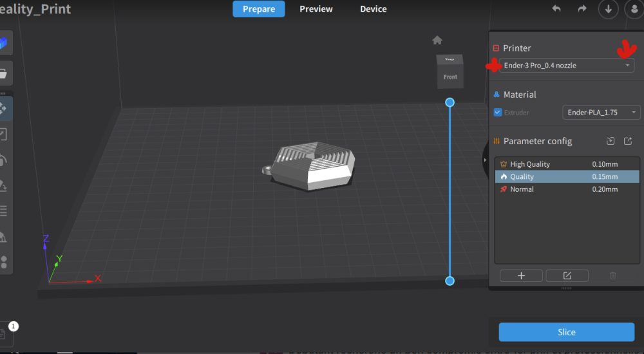Open the model library cube icon
The width and height of the screenshot is (644, 354).
pos(4,42)
